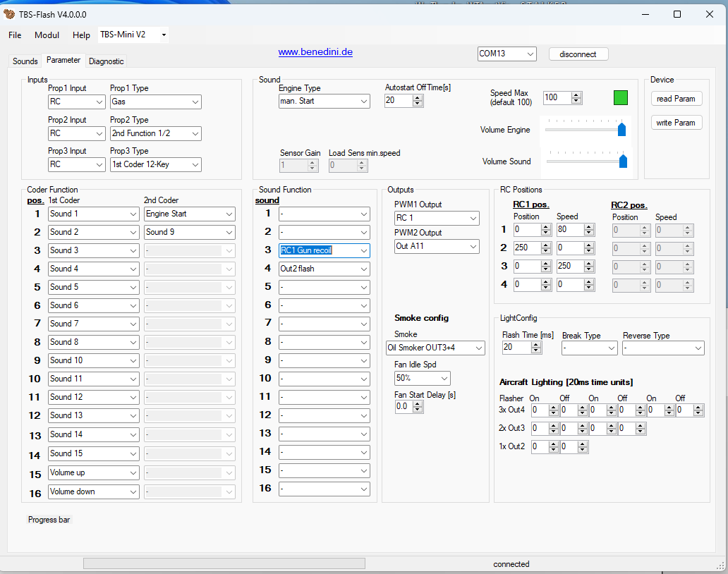Open the Help menu
The height and width of the screenshot is (574, 728).
pyautogui.click(x=81, y=35)
